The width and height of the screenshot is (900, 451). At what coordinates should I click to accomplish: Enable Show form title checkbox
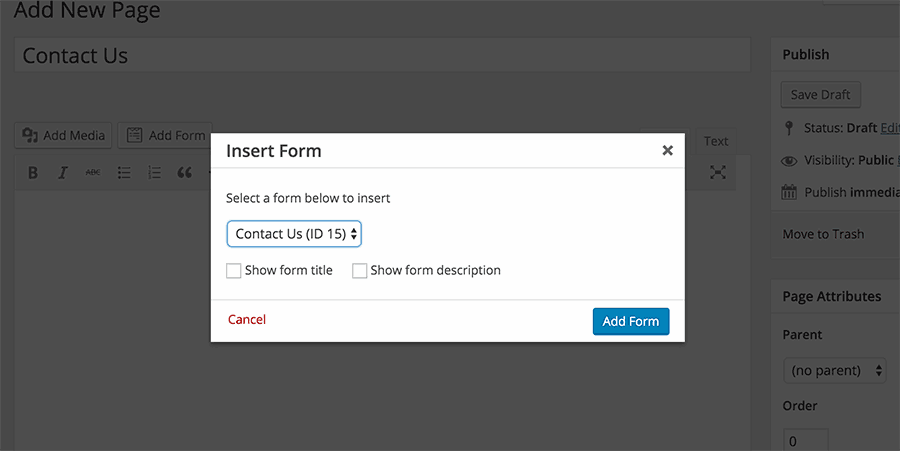pos(234,271)
